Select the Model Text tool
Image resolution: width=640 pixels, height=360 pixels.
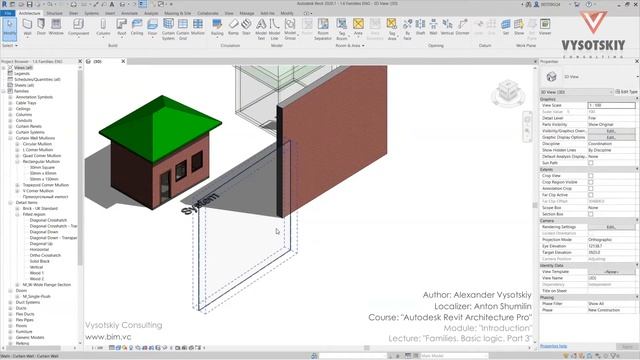[x=261, y=29]
